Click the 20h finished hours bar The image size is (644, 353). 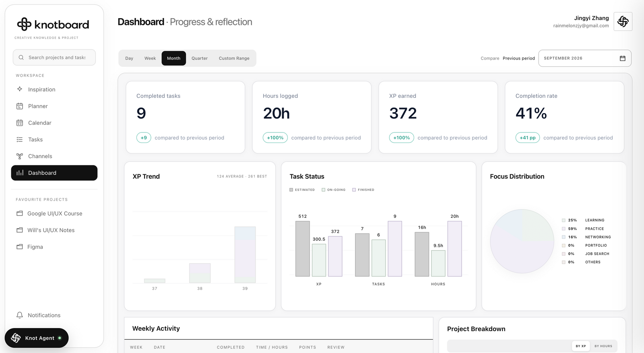point(454,249)
